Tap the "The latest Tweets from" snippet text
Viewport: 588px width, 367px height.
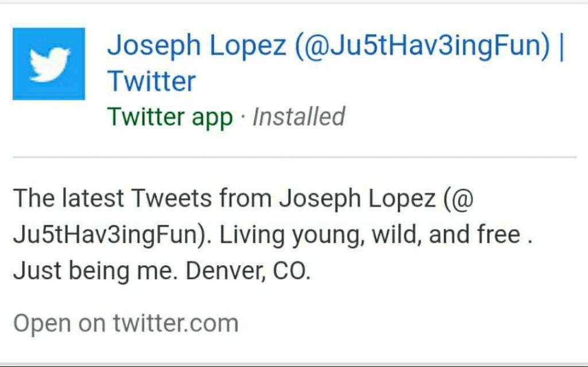(x=142, y=199)
